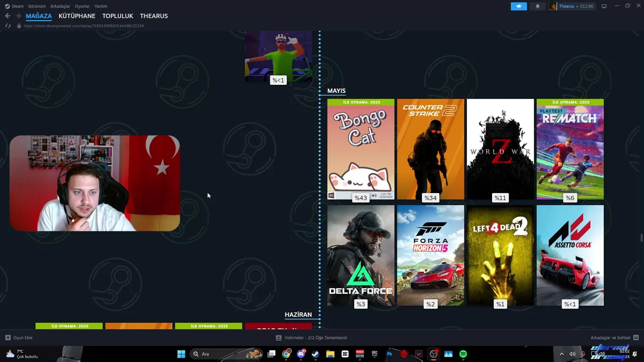Click the page vertical scrollbar thumb
This screenshot has width=644, height=362.
641,238
